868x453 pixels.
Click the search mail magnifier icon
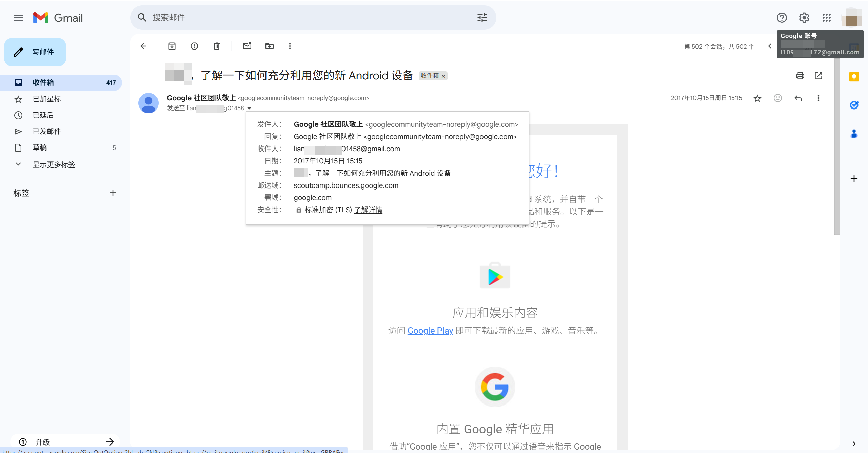(x=142, y=18)
